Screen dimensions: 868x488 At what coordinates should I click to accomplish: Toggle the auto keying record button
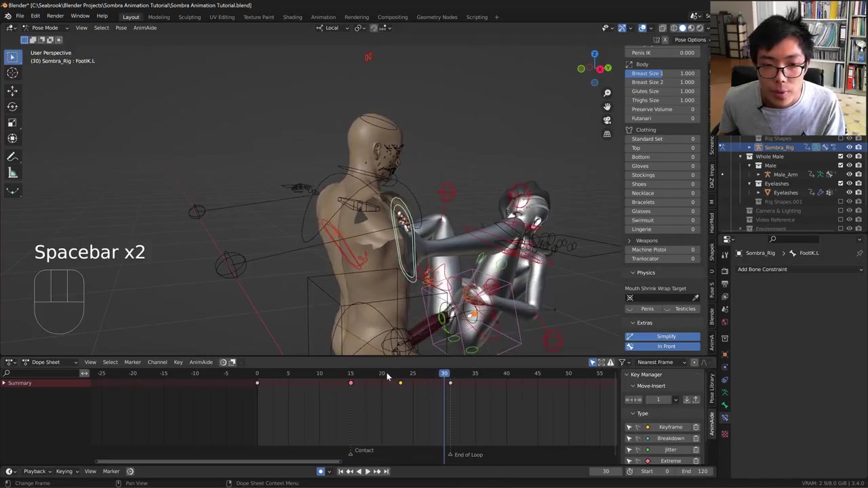(321, 472)
